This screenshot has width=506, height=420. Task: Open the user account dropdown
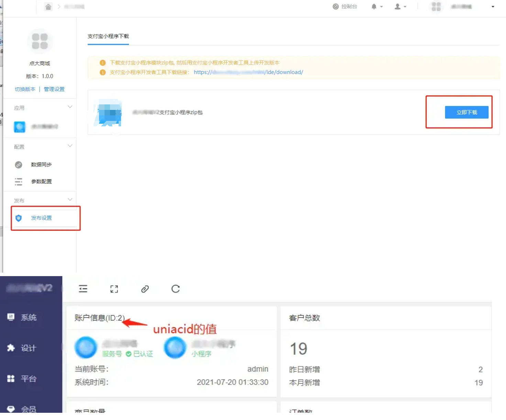click(x=400, y=7)
